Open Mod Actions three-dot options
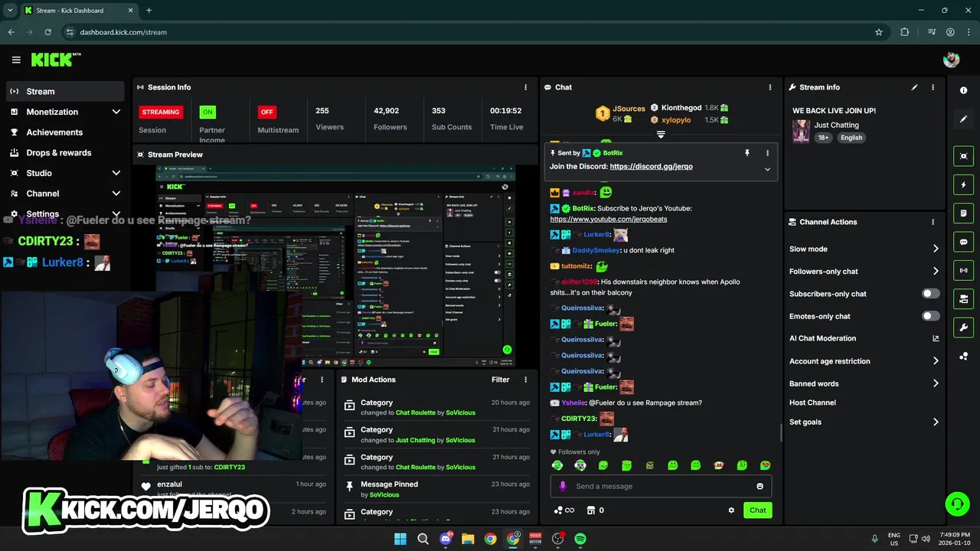This screenshot has height=551, width=980. [525, 380]
